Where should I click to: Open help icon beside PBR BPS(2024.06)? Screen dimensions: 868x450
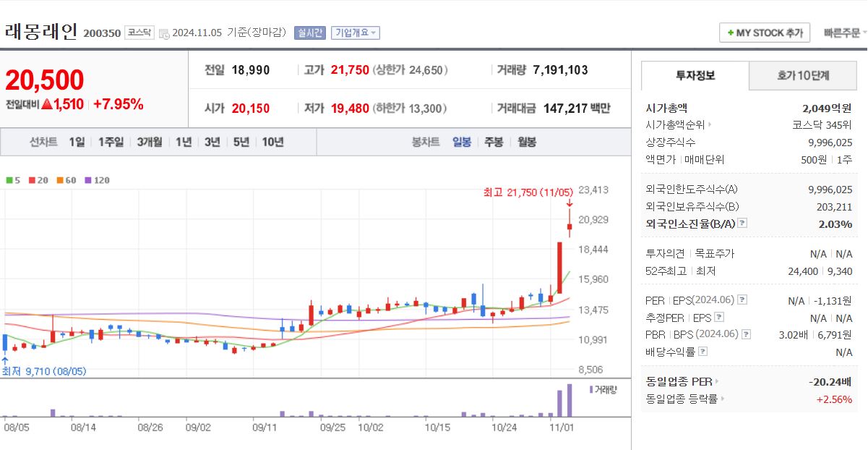[x=747, y=334]
